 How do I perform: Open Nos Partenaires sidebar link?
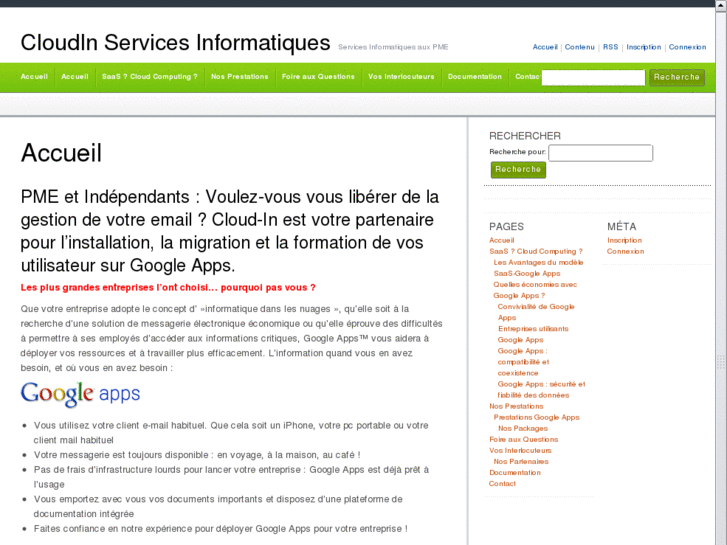[x=521, y=462]
